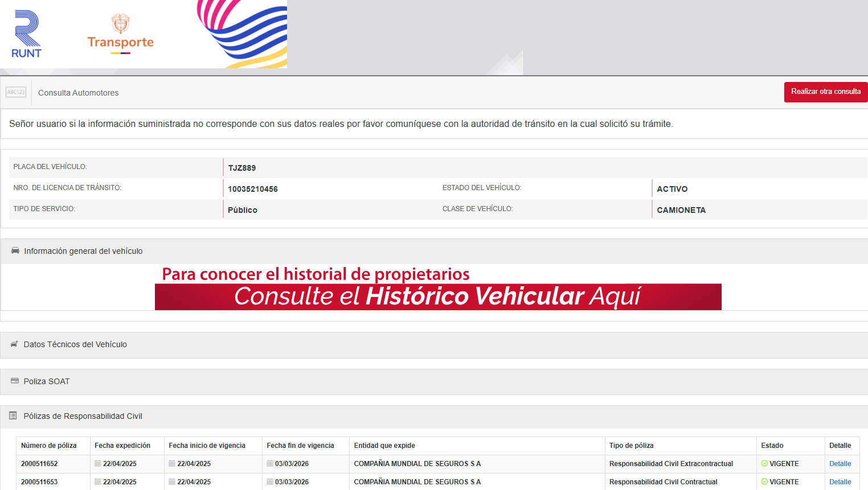Expand the Información general del vehículo section
868x490 pixels.
83,251
